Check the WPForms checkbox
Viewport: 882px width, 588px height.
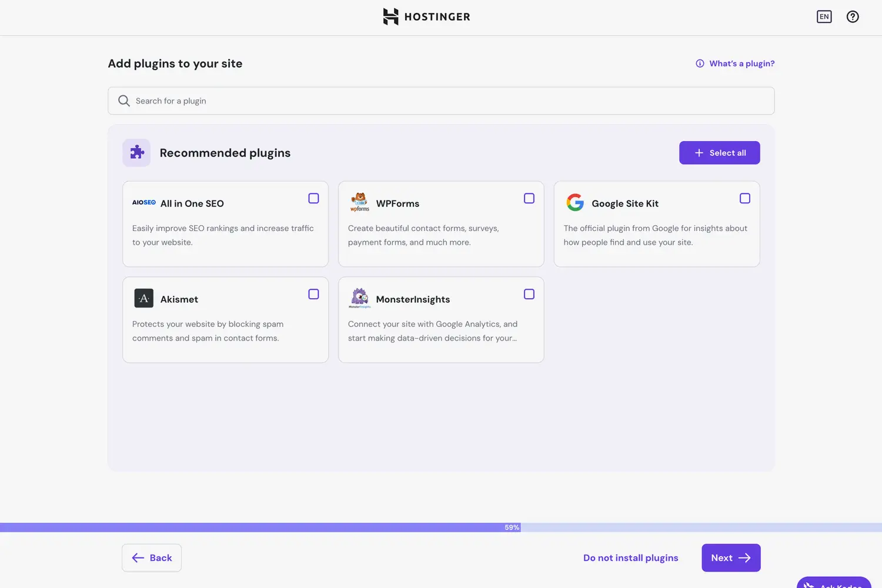click(x=529, y=198)
